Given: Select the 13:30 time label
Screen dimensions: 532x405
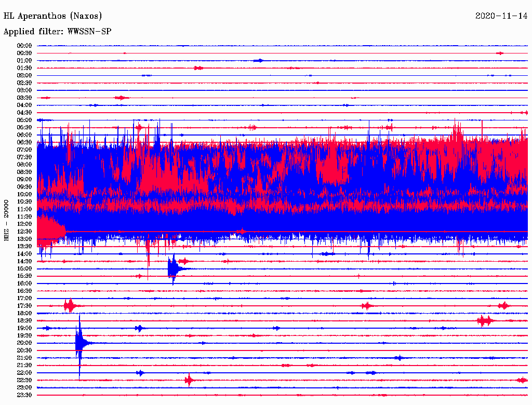Looking at the screenshot, I should (x=24, y=247).
